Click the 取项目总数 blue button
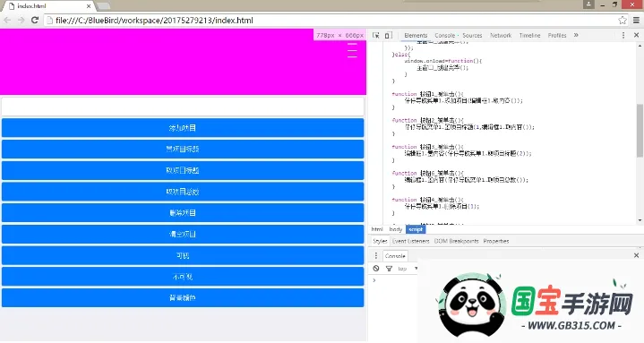Viewport: 644px width, 343px height. [x=183, y=192]
